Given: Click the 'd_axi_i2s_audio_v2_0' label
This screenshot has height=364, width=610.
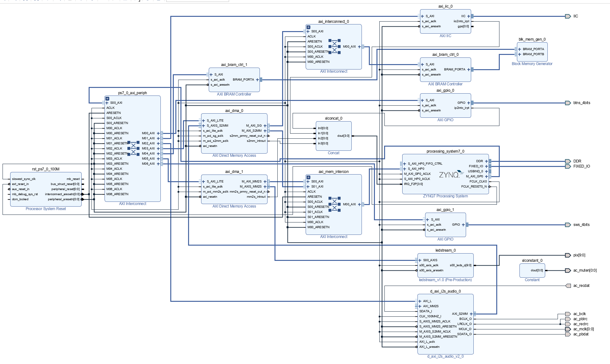Looking at the screenshot, I should [445, 356].
